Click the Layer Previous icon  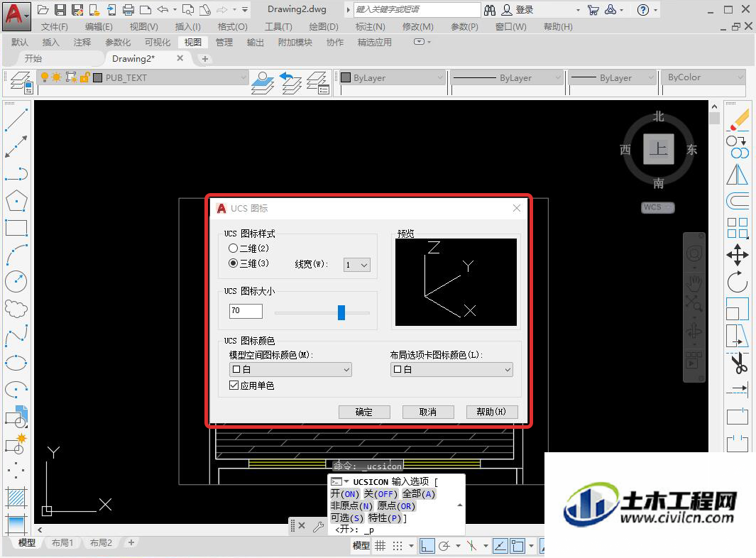coord(290,82)
